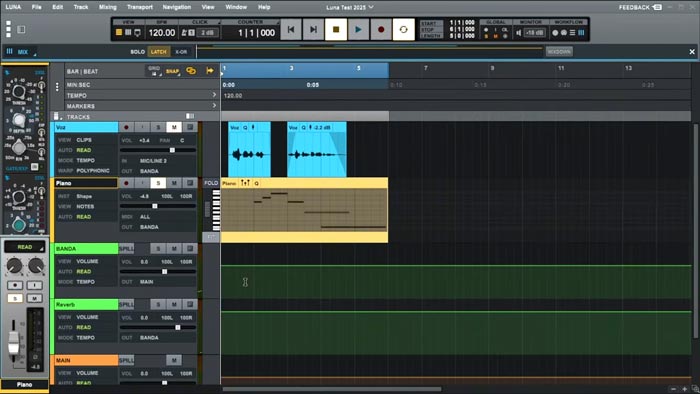Click the link chain icon beside SNAP
Image resolution: width=700 pixels, height=394 pixels.
tap(191, 71)
